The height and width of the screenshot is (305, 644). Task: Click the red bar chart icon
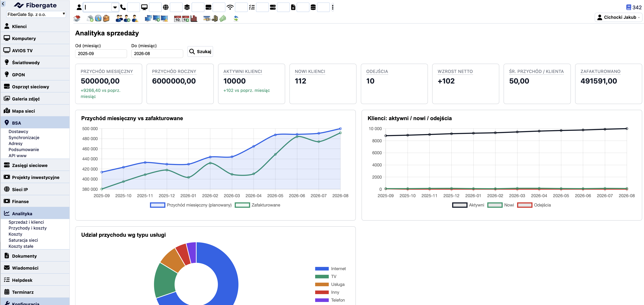click(x=194, y=18)
